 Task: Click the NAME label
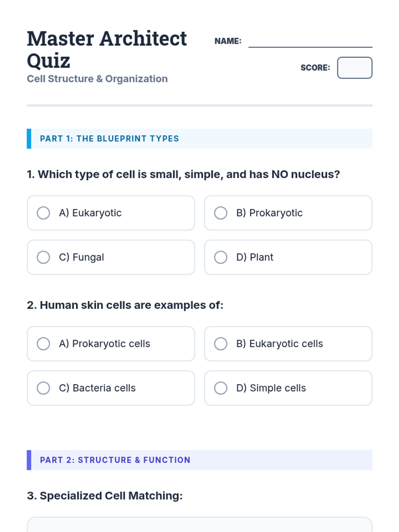pos(228,41)
